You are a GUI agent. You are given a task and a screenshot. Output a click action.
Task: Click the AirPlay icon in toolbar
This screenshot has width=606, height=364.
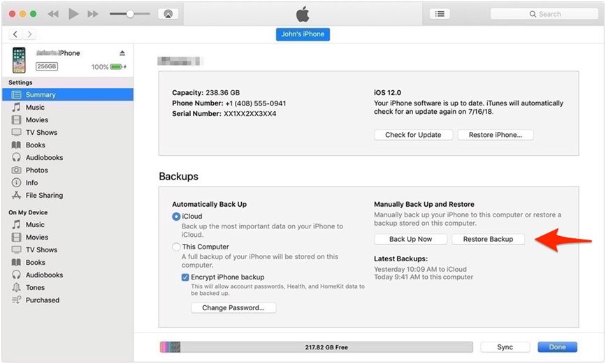coord(168,14)
